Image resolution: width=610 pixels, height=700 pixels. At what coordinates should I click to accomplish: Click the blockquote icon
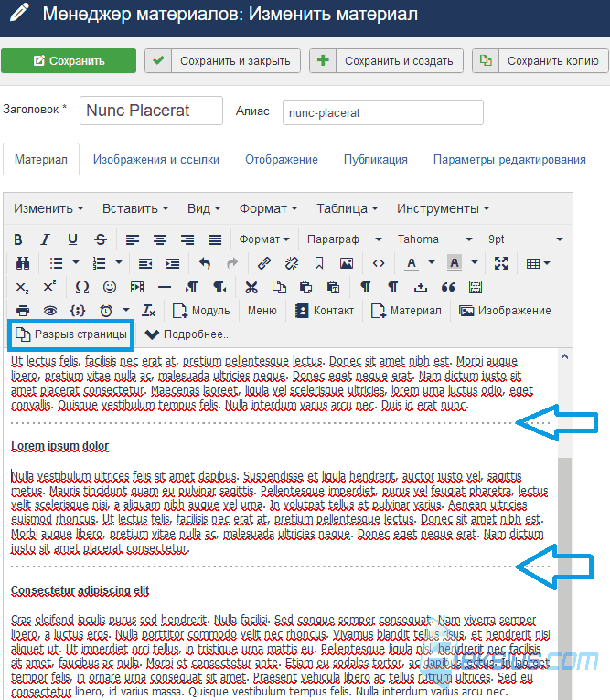448,287
